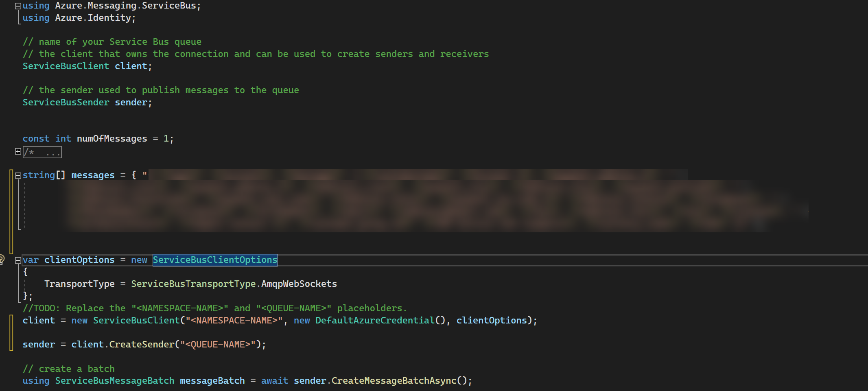The width and height of the screenshot is (868, 391).
Task: Click 'DefaultAzureCredential' in the client line
Action: point(375,321)
